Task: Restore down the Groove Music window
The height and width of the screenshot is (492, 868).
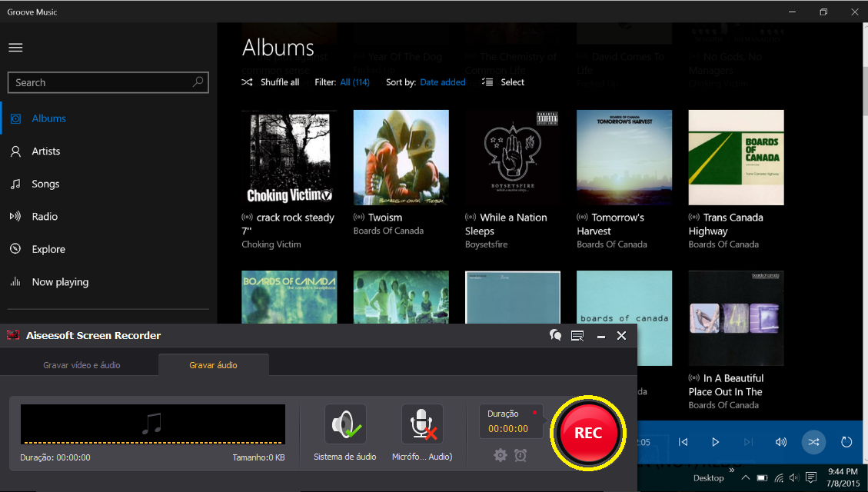Action: coord(823,12)
